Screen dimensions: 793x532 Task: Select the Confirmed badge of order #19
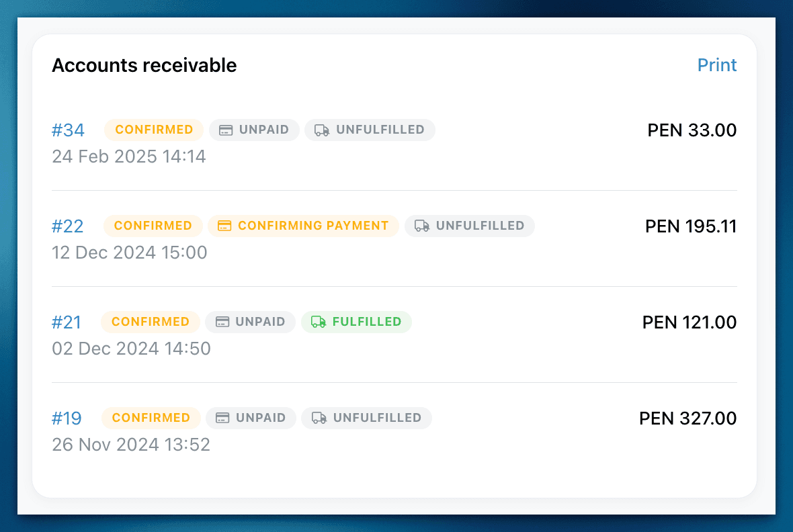coord(151,418)
